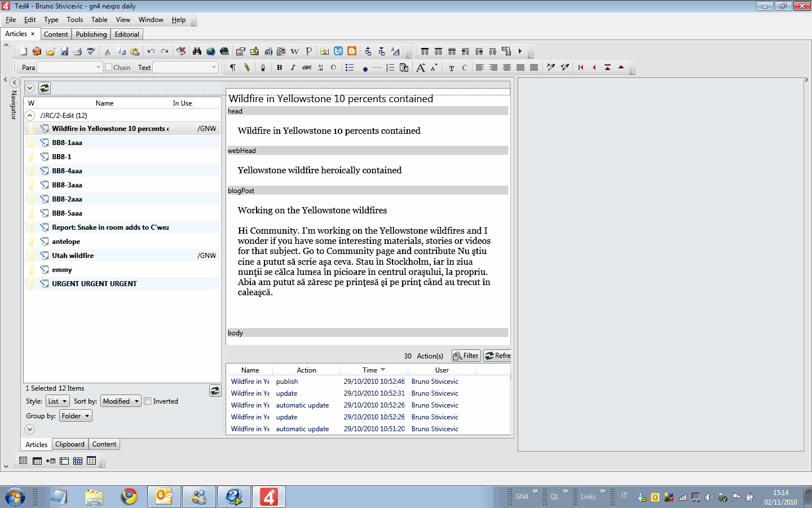Click the red triangle up arrow icon
812x508 pixels.
621,67
